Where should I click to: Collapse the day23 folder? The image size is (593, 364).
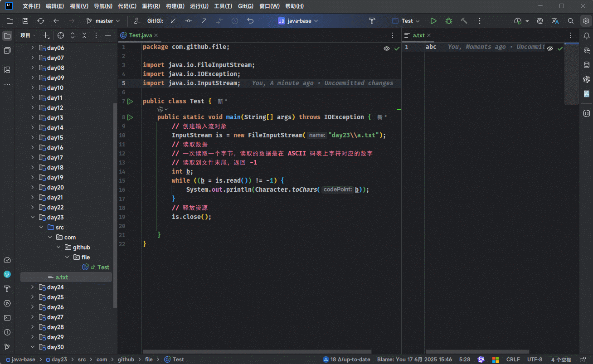[32, 218]
